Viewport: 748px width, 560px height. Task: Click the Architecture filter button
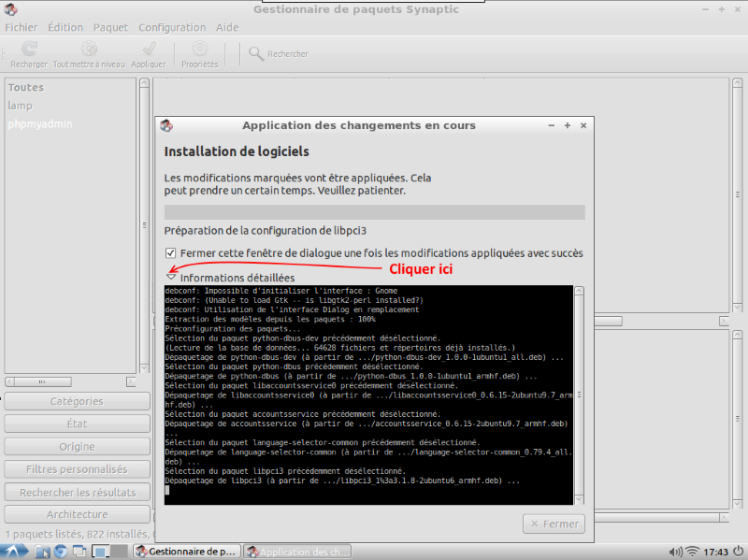tap(77, 514)
